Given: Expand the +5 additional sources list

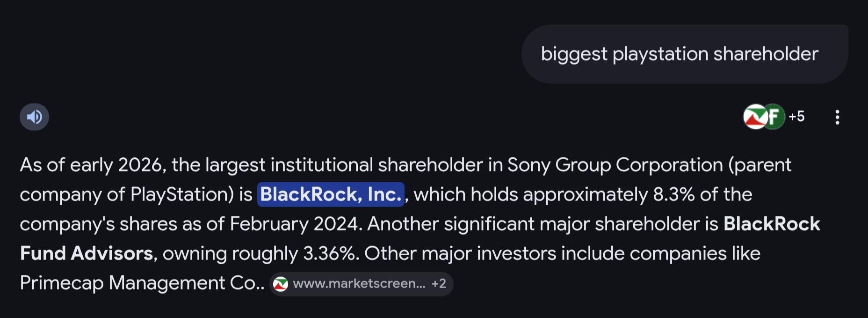Looking at the screenshot, I should click(x=796, y=117).
